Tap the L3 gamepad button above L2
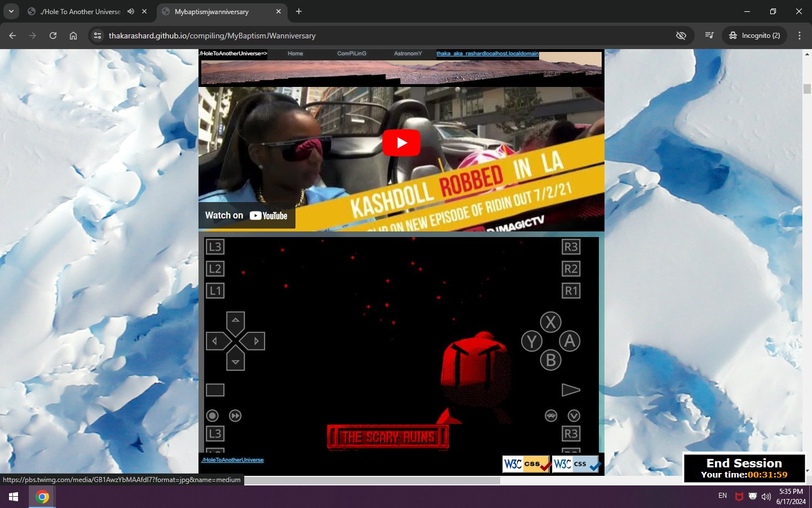812x508 pixels. point(215,247)
